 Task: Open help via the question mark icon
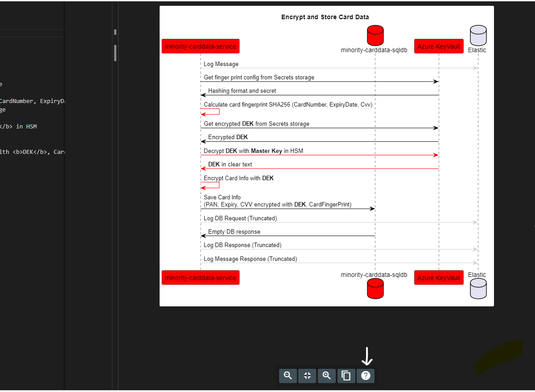(366, 375)
